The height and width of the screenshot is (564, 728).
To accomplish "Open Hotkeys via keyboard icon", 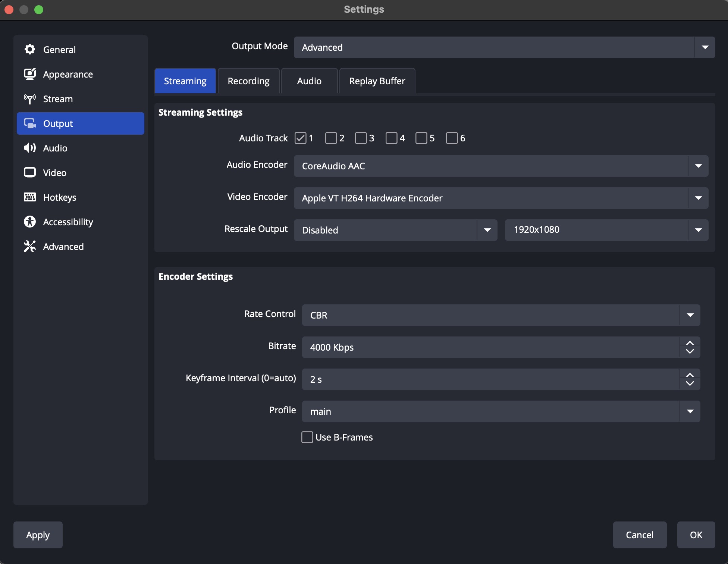I will click(x=30, y=197).
